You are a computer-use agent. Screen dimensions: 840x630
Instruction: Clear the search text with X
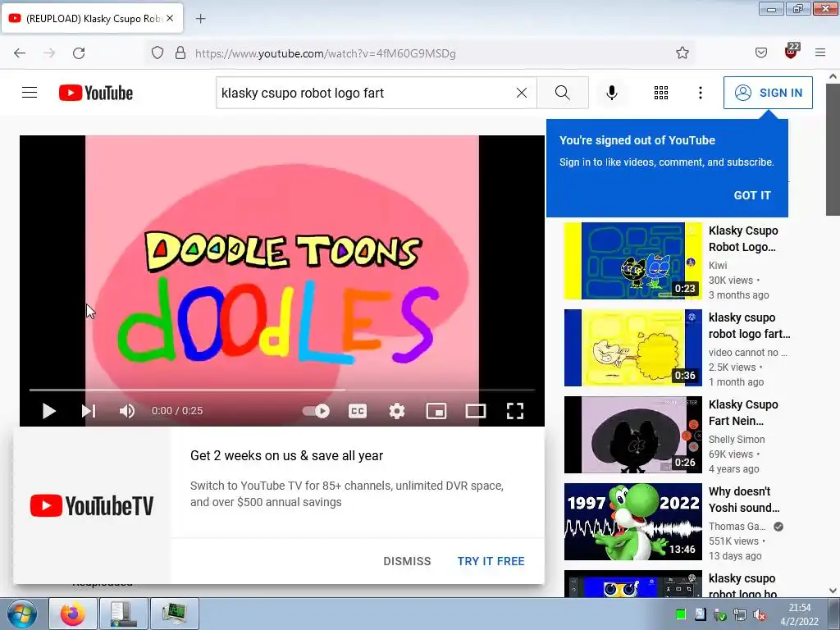pyautogui.click(x=521, y=93)
